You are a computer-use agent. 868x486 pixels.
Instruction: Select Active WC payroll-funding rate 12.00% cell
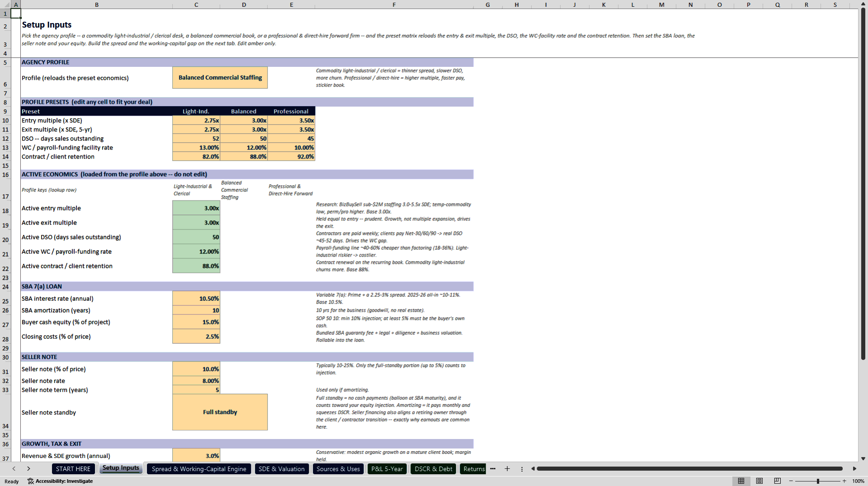point(196,252)
